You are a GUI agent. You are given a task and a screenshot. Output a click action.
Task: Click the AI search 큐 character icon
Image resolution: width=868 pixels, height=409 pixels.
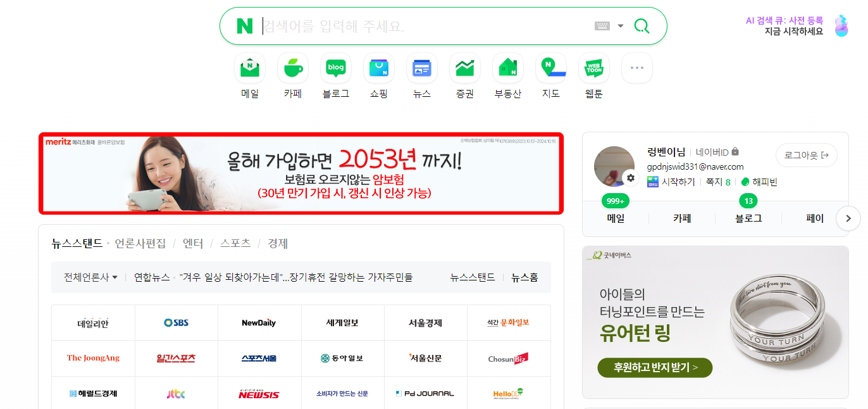click(x=841, y=26)
